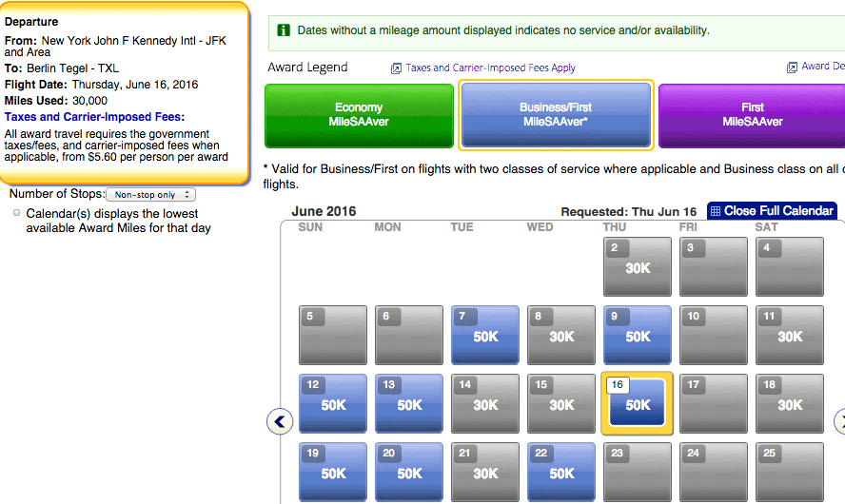Click the popup icon beside Award Details
Viewport: 845px width, 504px height.
pyautogui.click(x=792, y=68)
